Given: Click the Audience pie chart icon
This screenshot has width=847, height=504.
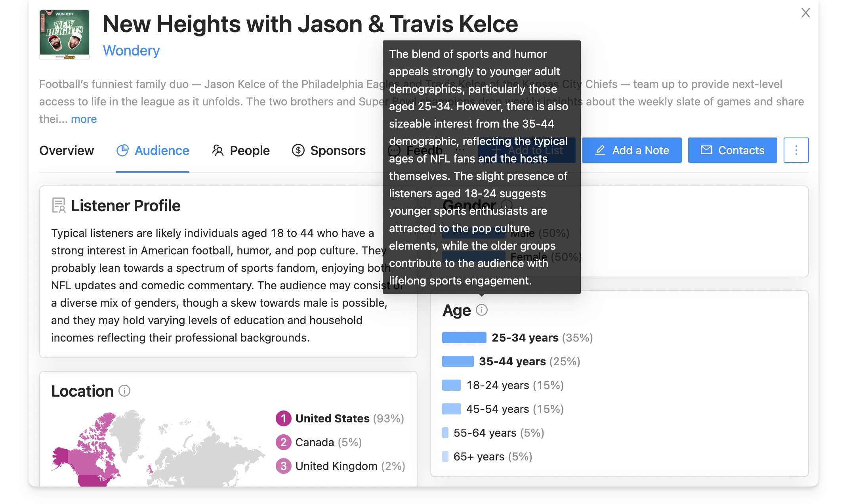Looking at the screenshot, I should (122, 150).
